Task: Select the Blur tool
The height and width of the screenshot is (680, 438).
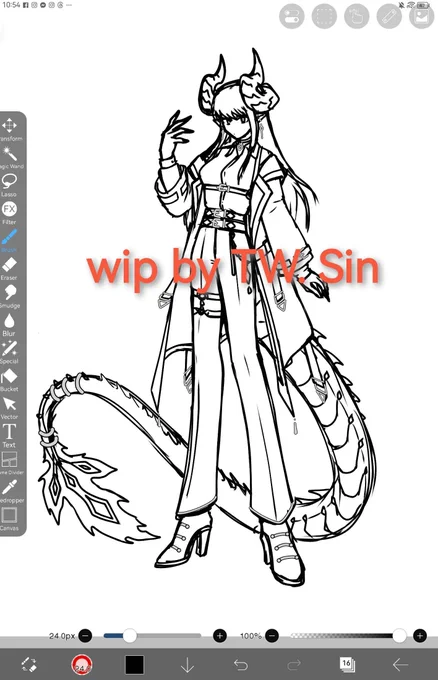Action: click(9, 325)
